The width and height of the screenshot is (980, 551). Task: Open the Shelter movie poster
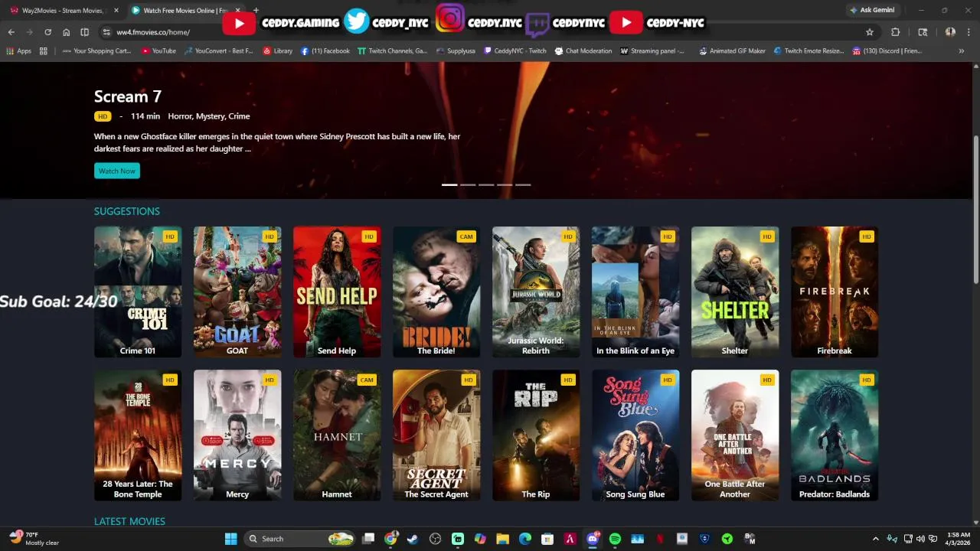click(x=735, y=292)
